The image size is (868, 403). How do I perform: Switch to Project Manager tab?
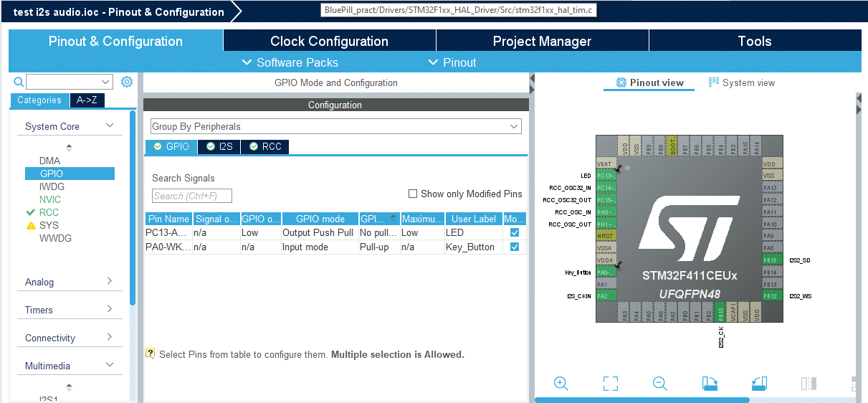[x=542, y=41]
